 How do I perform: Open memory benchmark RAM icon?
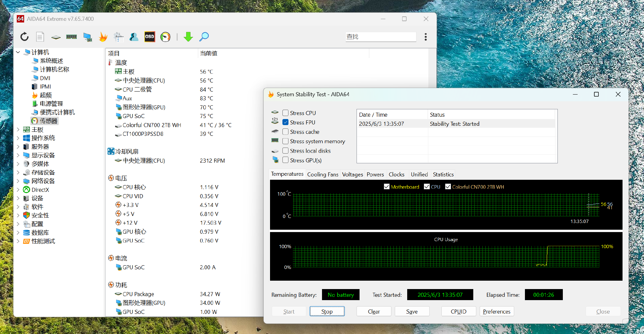(71, 37)
